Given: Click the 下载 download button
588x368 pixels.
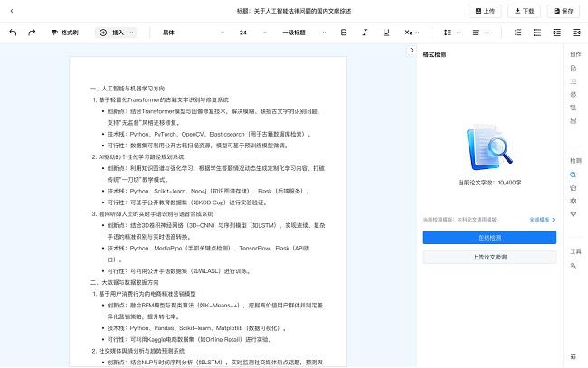Looking at the screenshot, I should tap(523, 11).
